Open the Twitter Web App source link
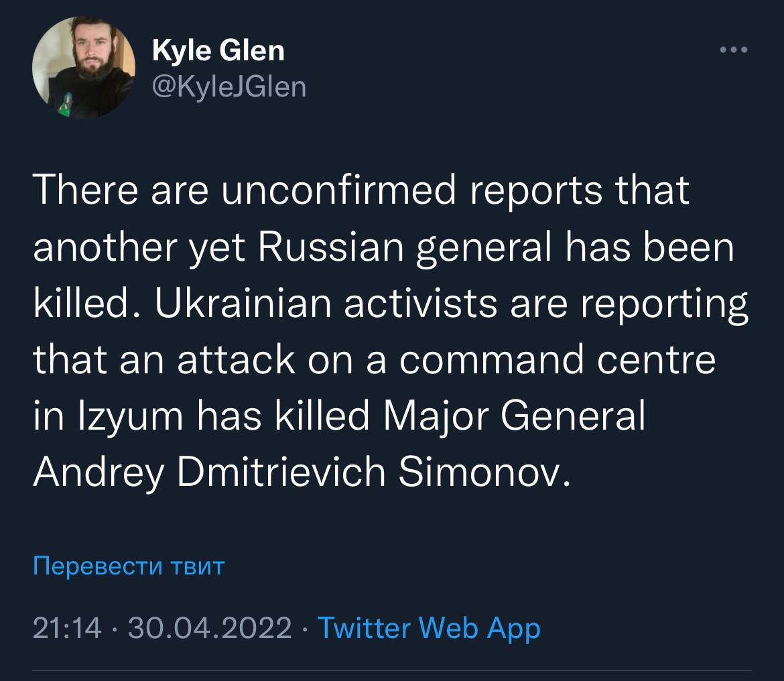This screenshot has height=681, width=784. click(x=428, y=628)
